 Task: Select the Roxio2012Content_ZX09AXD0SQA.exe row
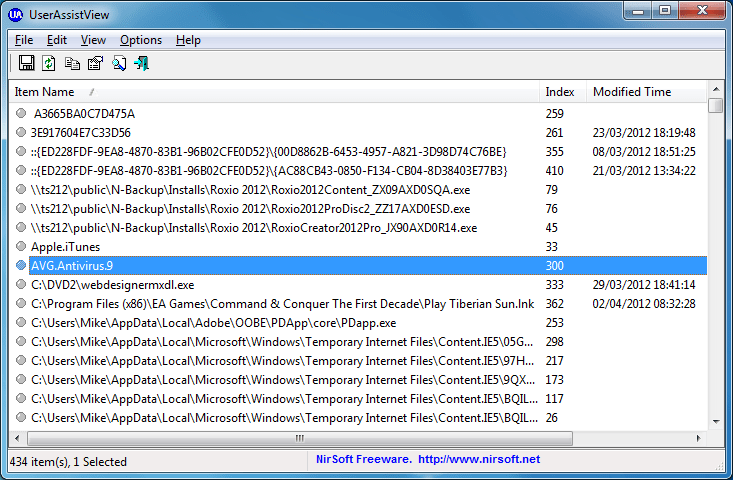[358, 190]
